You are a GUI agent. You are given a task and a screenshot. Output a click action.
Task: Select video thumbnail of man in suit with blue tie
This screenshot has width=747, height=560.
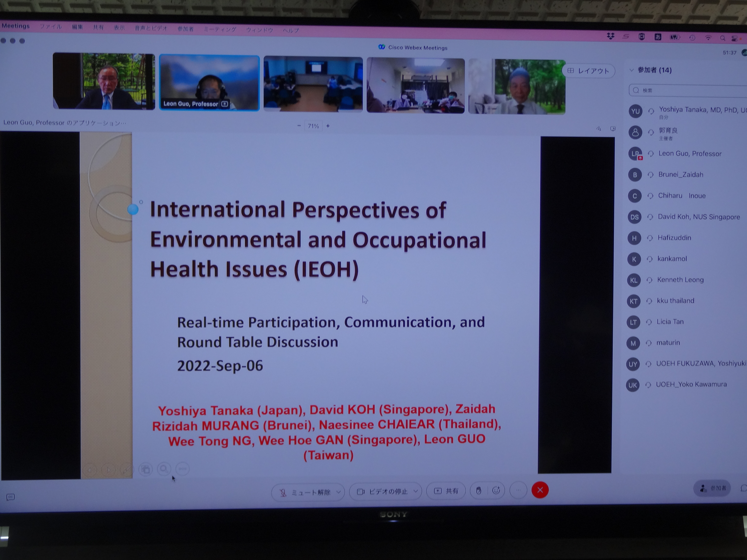click(104, 81)
